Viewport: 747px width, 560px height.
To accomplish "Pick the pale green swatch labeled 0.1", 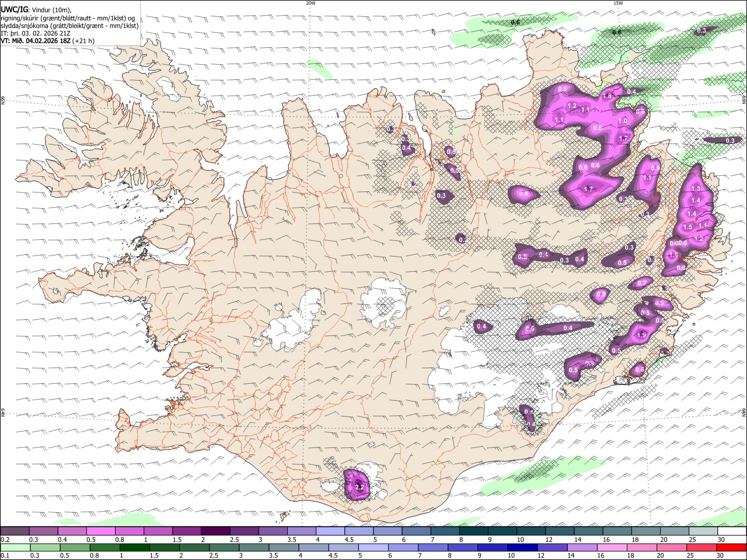I will click(15, 548).
